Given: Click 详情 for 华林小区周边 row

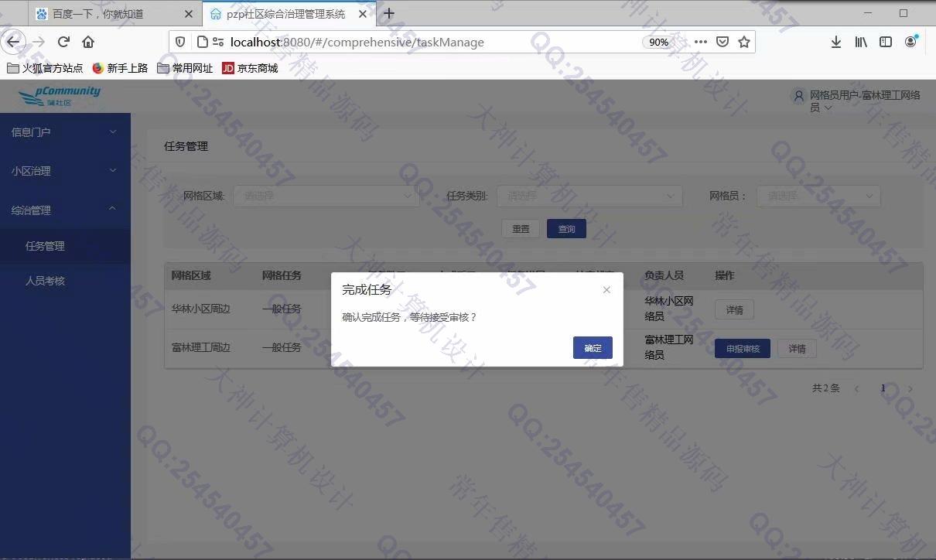Looking at the screenshot, I should pos(734,310).
